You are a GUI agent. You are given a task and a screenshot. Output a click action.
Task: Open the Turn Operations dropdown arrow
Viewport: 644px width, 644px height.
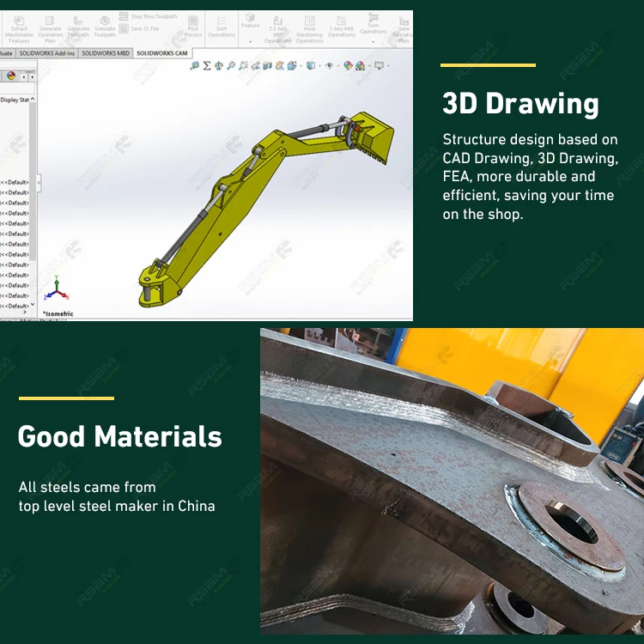tap(373, 41)
